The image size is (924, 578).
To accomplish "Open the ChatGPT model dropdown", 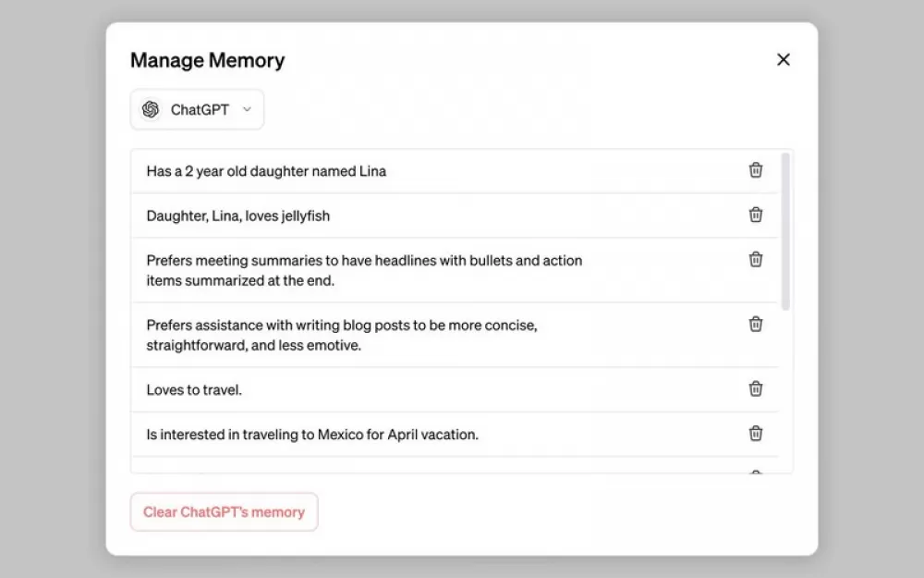I will point(197,109).
